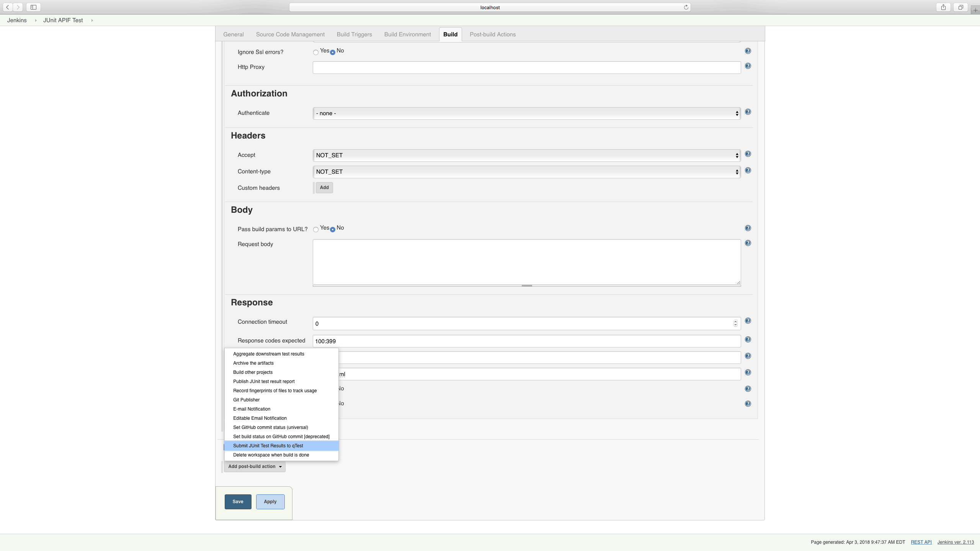Open help icon for Authenticate field
Image resolution: width=980 pixels, height=551 pixels.
click(748, 112)
